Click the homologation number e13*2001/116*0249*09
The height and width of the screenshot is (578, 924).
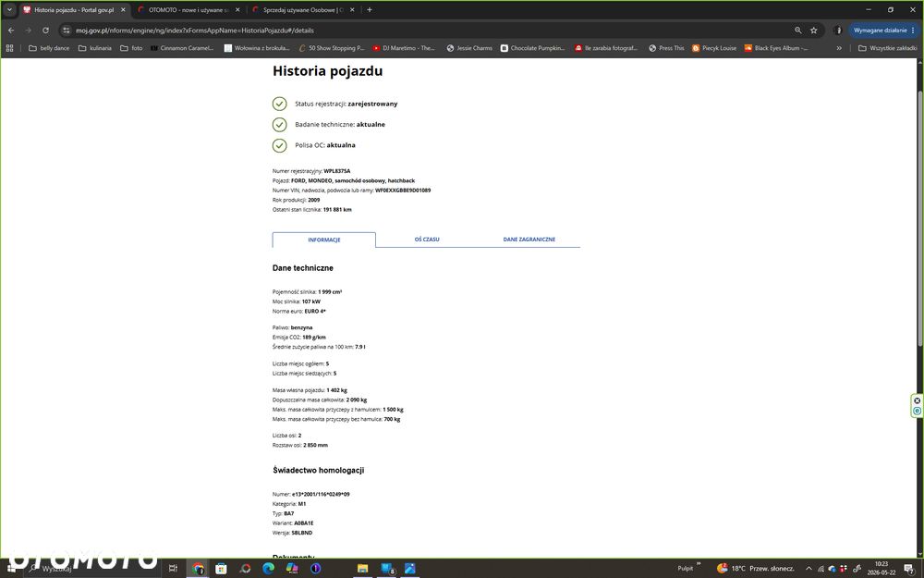pyautogui.click(x=321, y=494)
